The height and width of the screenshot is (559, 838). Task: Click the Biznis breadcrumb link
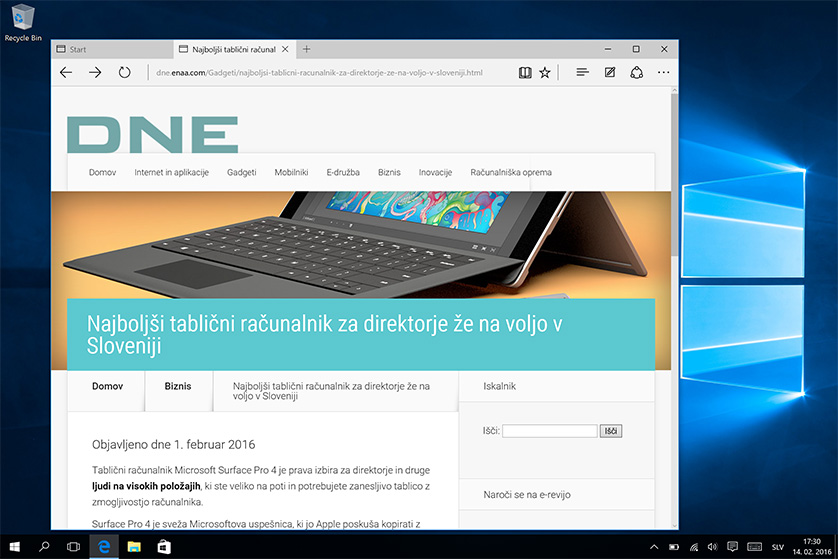pos(178,386)
